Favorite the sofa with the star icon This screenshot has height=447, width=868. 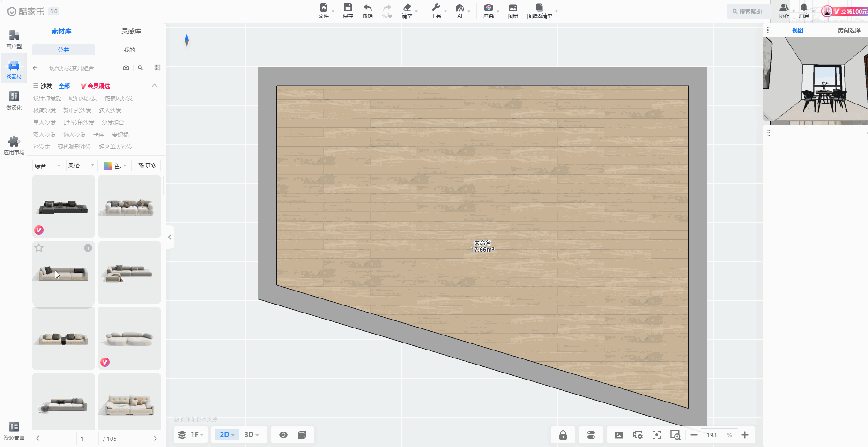(x=39, y=248)
